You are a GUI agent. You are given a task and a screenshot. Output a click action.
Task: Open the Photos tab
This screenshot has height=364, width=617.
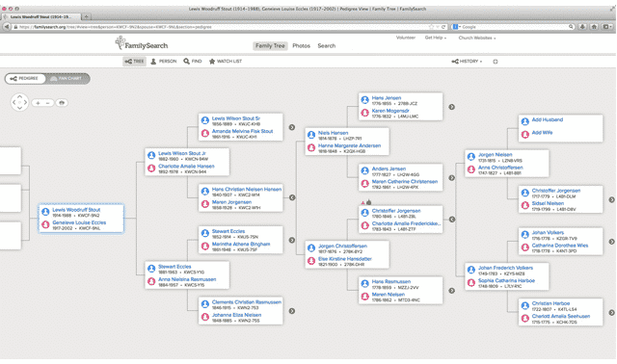[x=302, y=46]
